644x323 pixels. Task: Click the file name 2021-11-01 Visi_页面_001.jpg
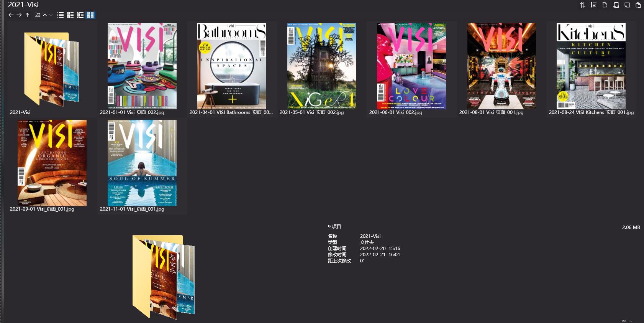pos(132,209)
